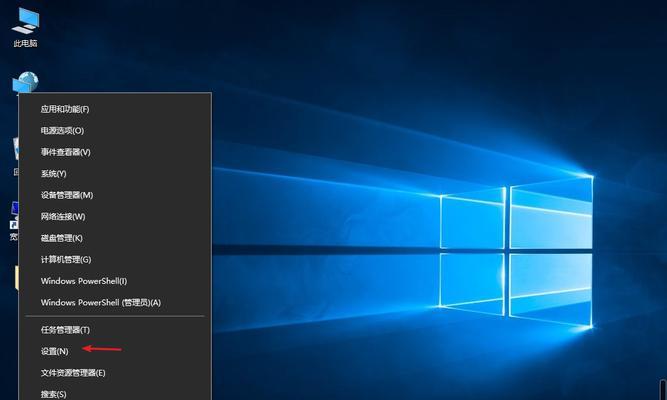Viewport: 667px width, 400px height.
Task: Select the network globe desktop icon
Action: (x=26, y=83)
